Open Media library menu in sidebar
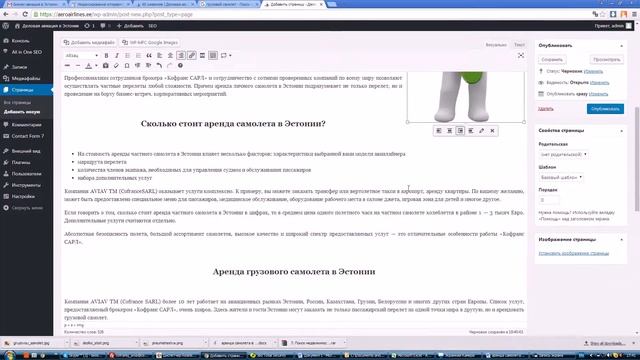 tap(27, 78)
